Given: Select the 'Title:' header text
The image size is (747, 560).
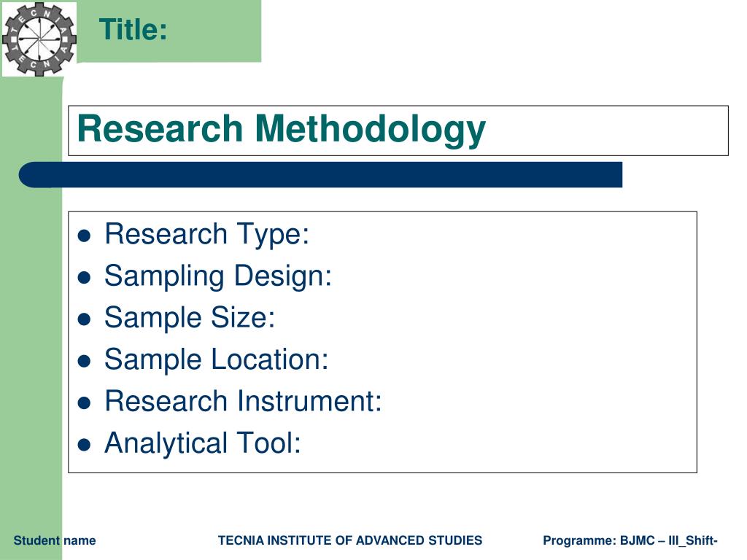Looking at the screenshot, I should [133, 29].
